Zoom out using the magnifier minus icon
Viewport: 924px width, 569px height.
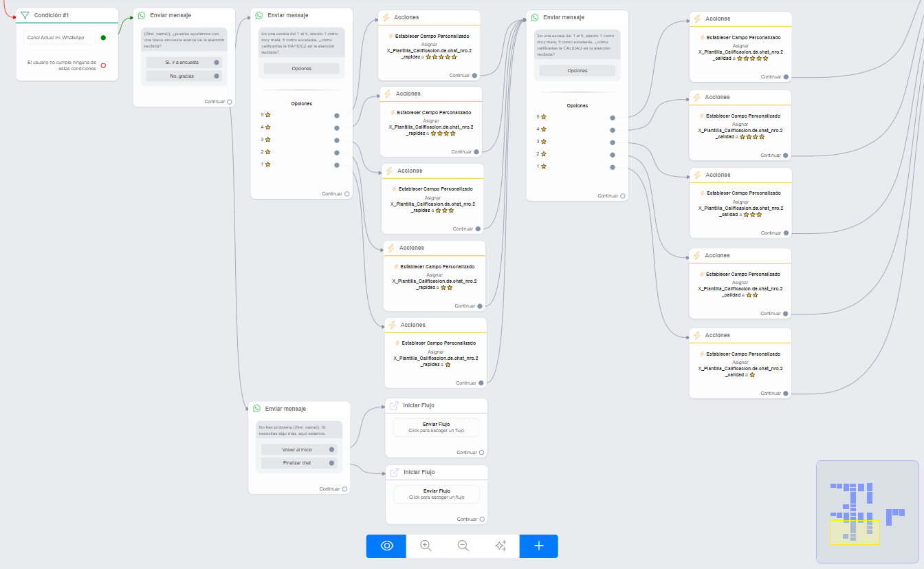[463, 546]
